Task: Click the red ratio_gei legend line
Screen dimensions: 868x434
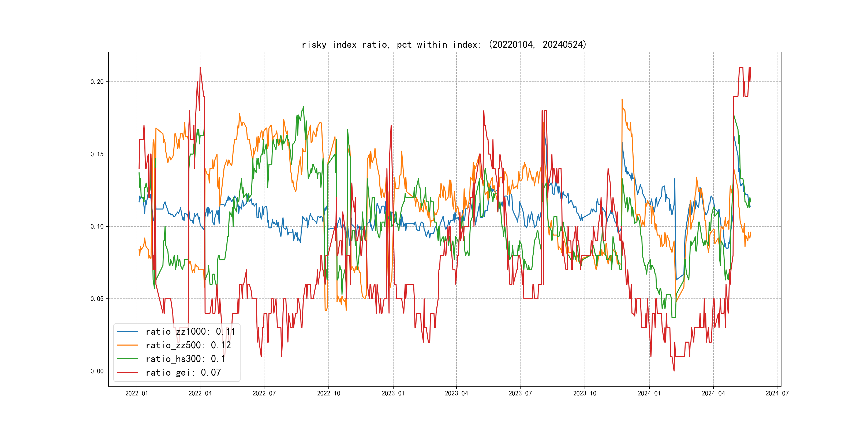Action: [127, 372]
